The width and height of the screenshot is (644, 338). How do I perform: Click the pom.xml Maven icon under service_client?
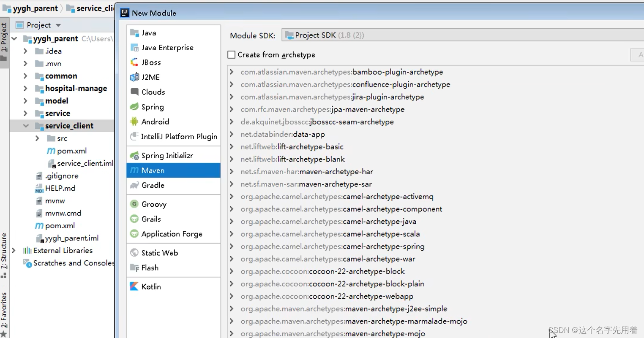coord(51,151)
